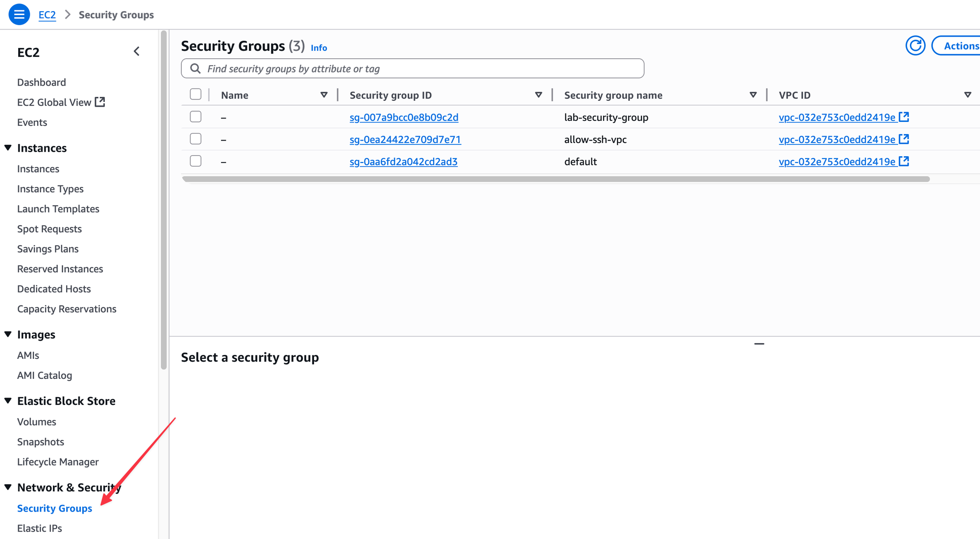Click the horizontal table scrollbar
Screen dimensions: 980x539
click(556, 179)
